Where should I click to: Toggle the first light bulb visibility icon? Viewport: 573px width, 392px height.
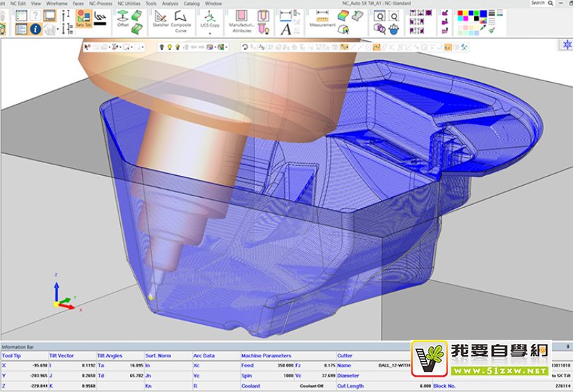click(x=160, y=47)
